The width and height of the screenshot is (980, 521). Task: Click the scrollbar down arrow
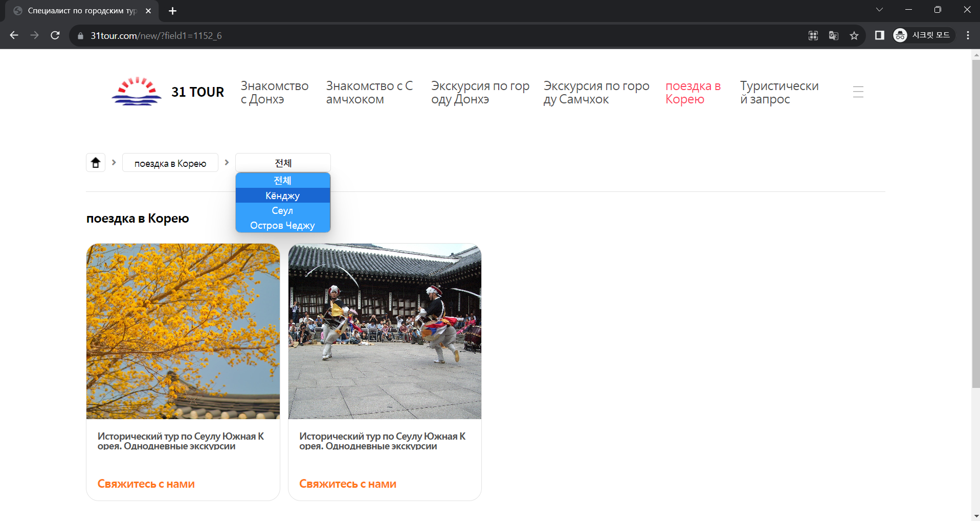click(x=975, y=516)
